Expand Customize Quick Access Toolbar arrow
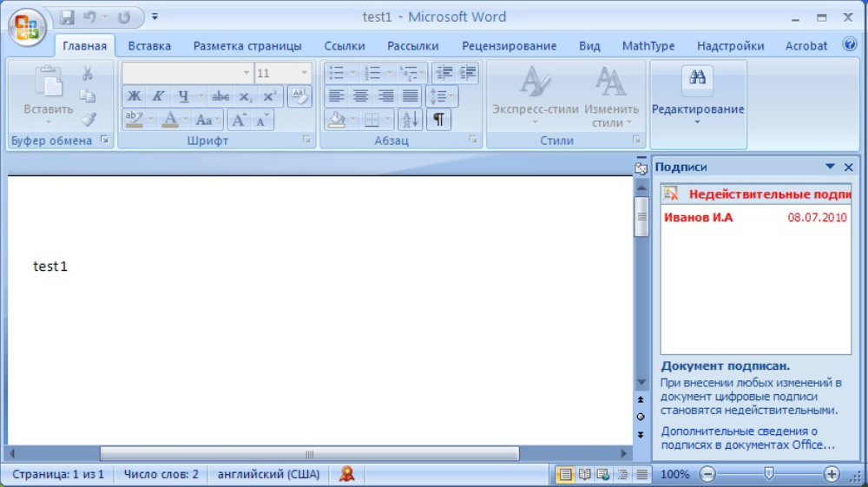868x487 pixels. pyautogui.click(x=155, y=17)
